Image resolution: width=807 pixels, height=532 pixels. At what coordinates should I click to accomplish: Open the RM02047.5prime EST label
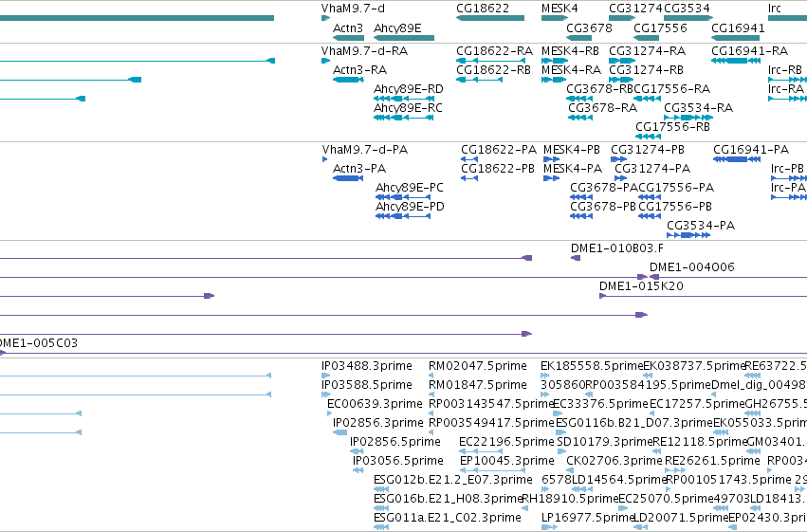pos(478,366)
